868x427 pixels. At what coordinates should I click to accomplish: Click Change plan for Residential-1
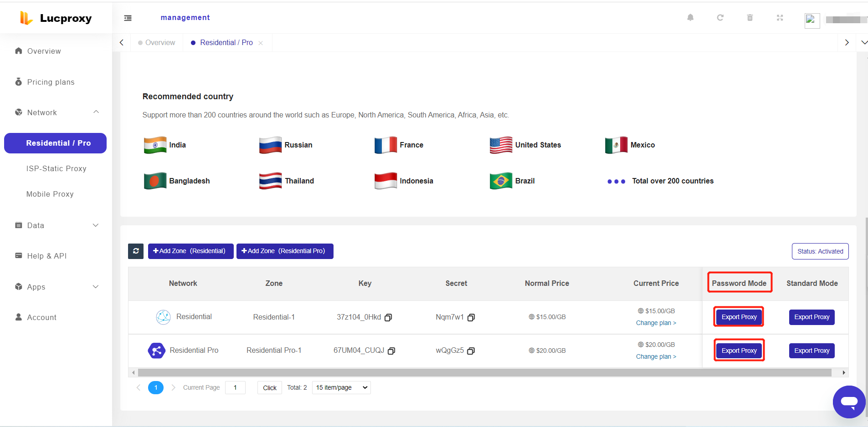(x=656, y=323)
